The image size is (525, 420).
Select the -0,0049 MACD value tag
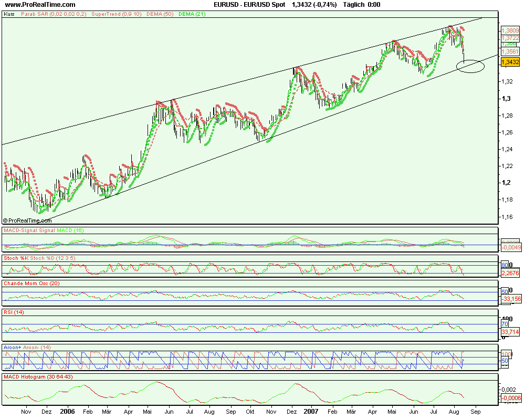pos(511,247)
